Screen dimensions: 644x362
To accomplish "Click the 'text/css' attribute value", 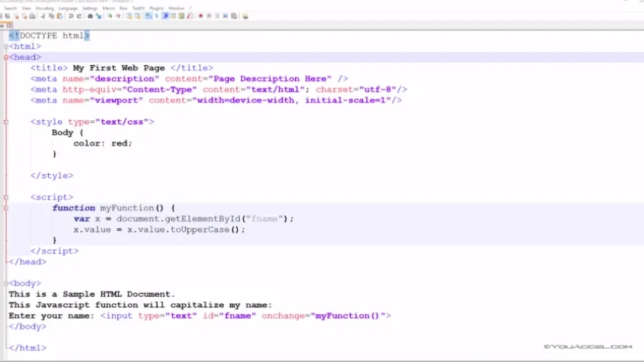I will 122,122.
